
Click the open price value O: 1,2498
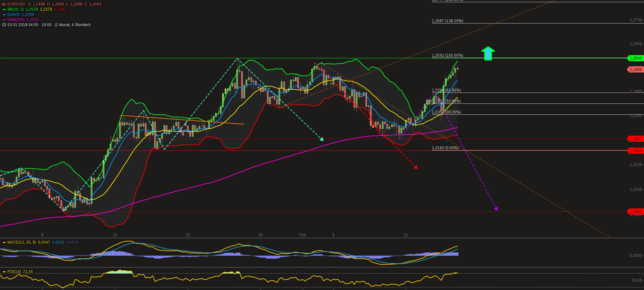click(x=37, y=4)
